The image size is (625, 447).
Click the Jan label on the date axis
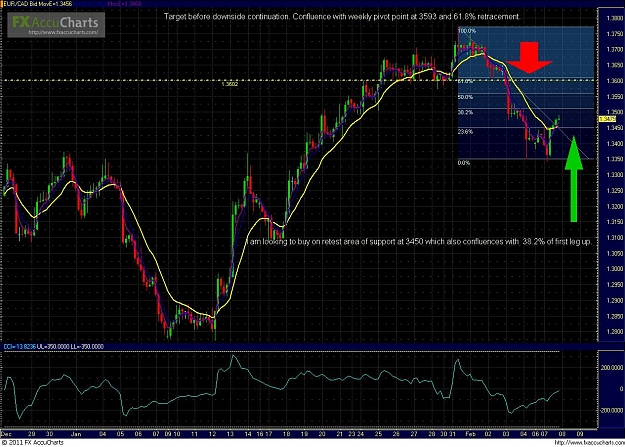(x=76, y=434)
